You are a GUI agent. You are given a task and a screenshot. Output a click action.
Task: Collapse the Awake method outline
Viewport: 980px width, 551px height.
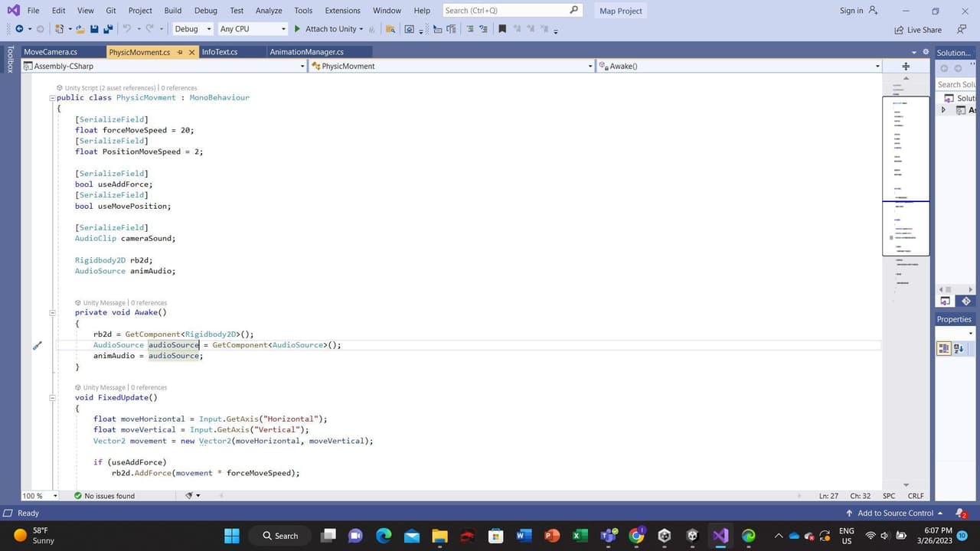52,312
